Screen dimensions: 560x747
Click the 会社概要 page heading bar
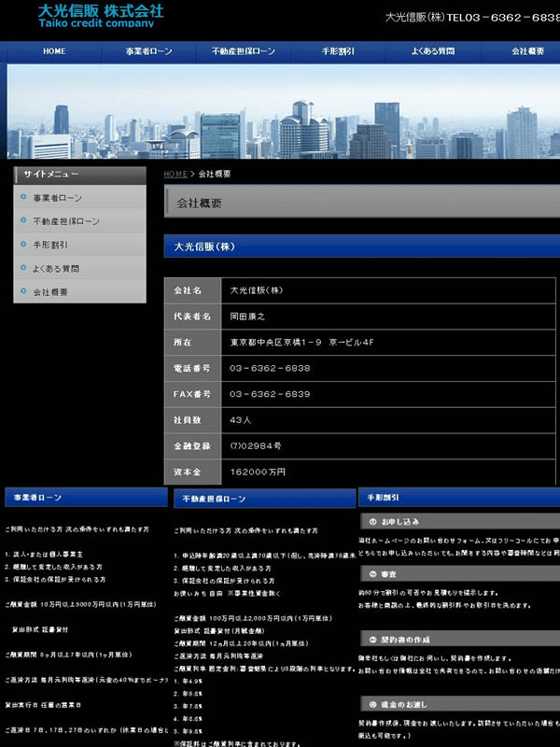coord(362,202)
